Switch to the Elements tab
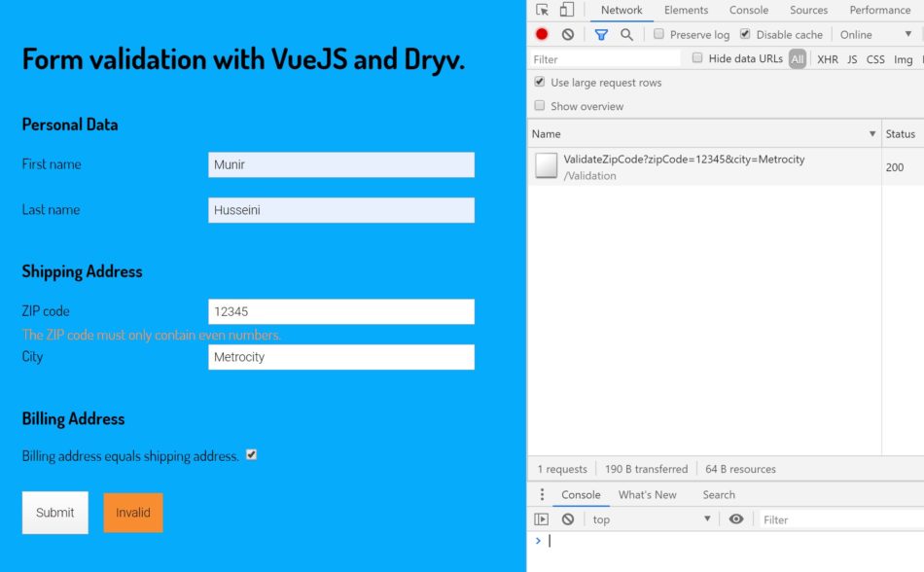The image size is (924, 572). [686, 9]
